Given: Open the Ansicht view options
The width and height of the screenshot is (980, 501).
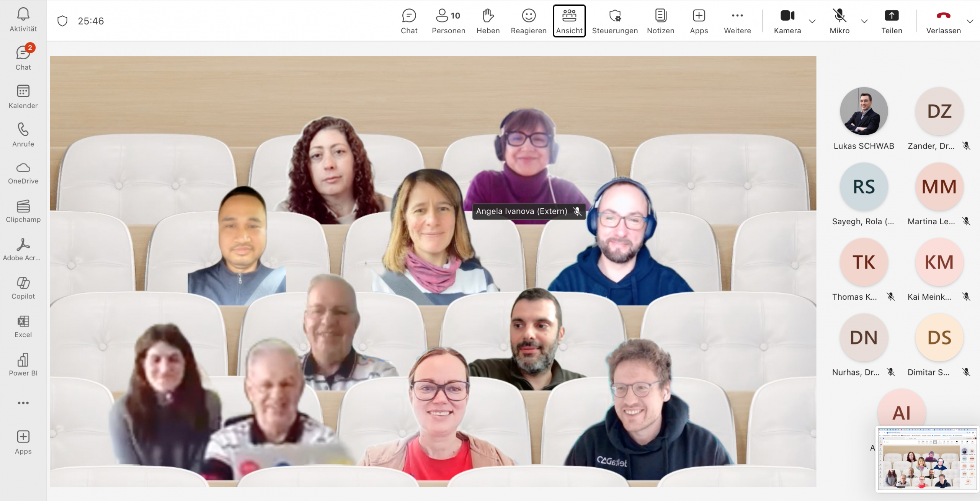Looking at the screenshot, I should tap(569, 21).
